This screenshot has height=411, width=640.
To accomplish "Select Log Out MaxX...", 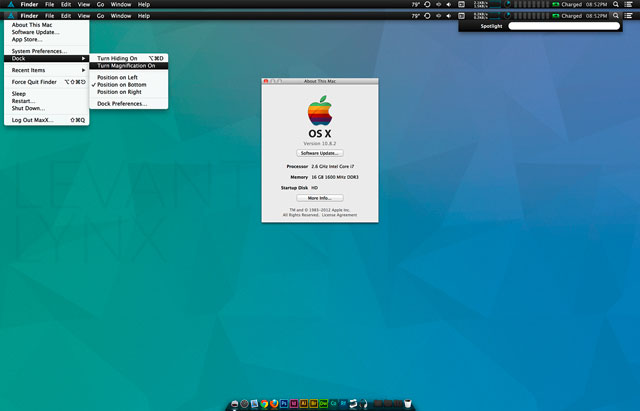I will point(47,120).
